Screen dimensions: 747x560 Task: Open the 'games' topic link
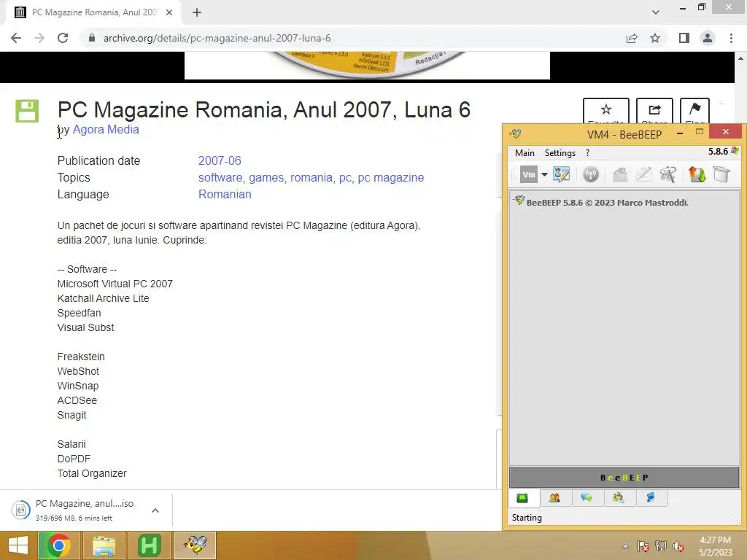[266, 178]
